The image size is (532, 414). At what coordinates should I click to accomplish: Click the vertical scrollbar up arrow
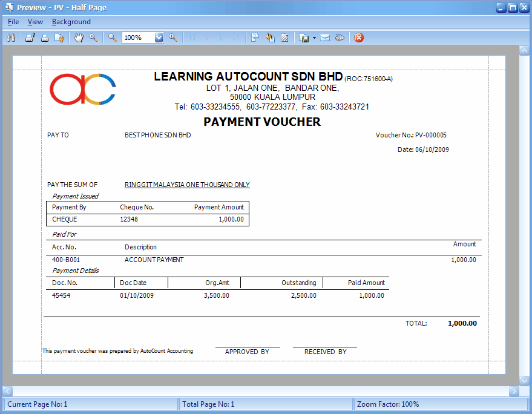click(524, 51)
